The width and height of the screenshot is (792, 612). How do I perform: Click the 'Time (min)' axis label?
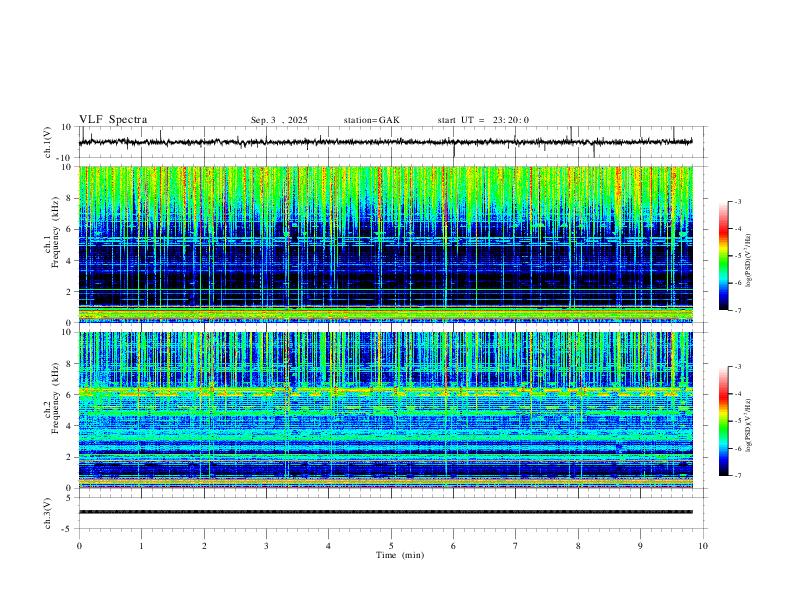pyautogui.click(x=400, y=555)
